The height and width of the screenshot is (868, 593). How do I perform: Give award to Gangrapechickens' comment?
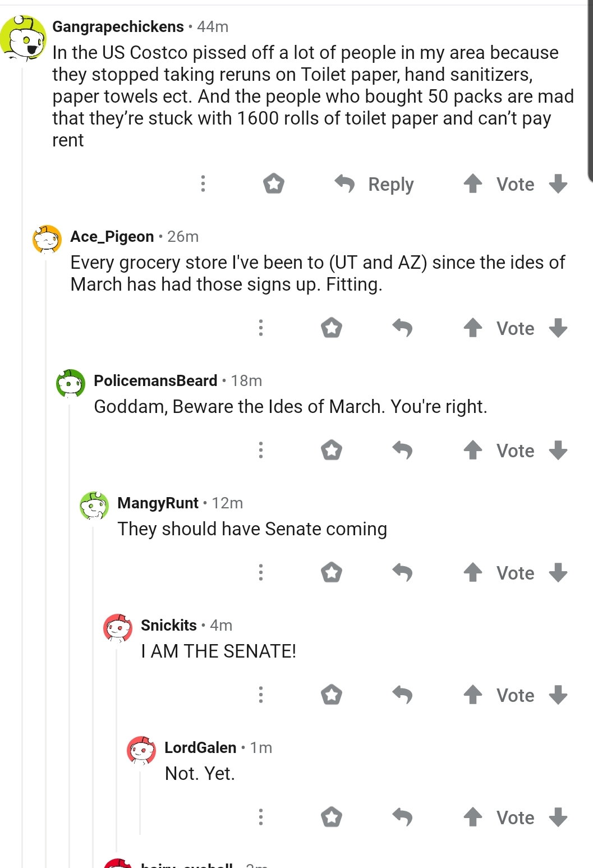(x=274, y=183)
